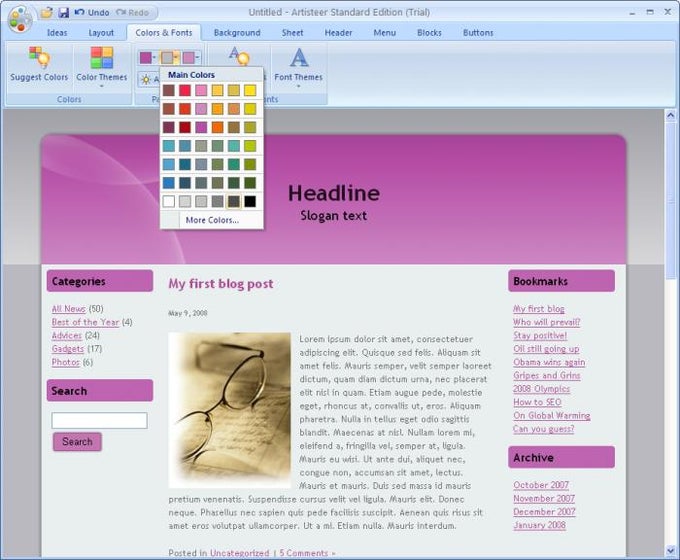Click the January 2008 archive link

pos(539,525)
